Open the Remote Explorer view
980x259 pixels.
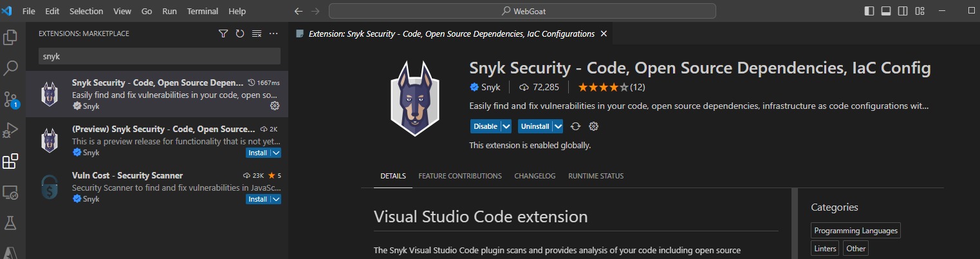[x=10, y=192]
